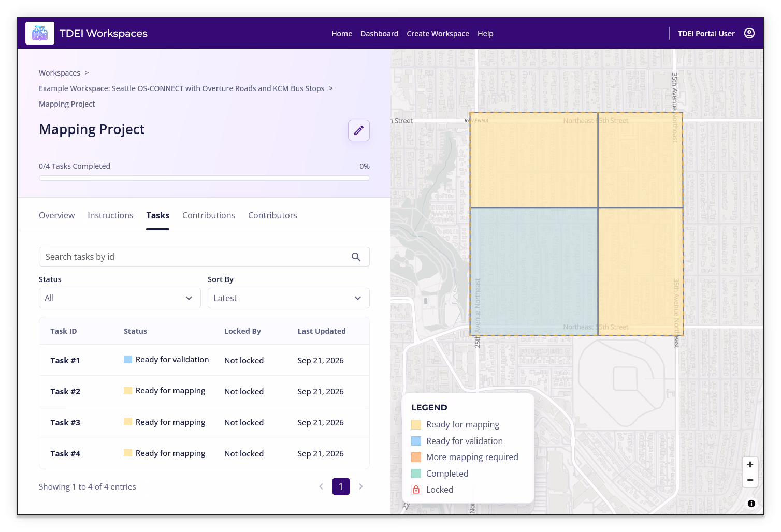Select Task #2 row
781x532 pixels.
[204, 391]
